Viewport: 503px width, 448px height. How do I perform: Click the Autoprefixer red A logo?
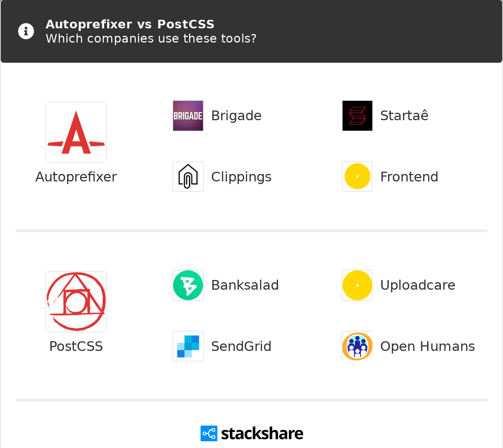tap(76, 132)
